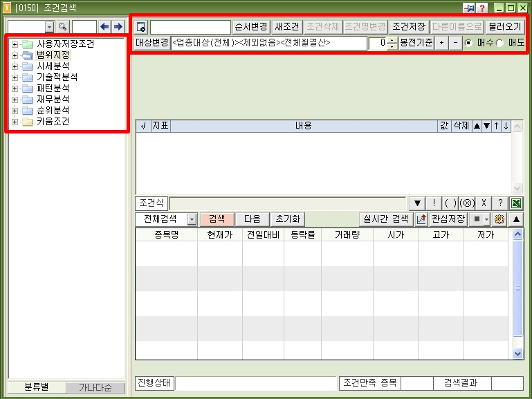Click the magnifier search icon in left panel
The image size is (532, 399).
[x=62, y=27]
